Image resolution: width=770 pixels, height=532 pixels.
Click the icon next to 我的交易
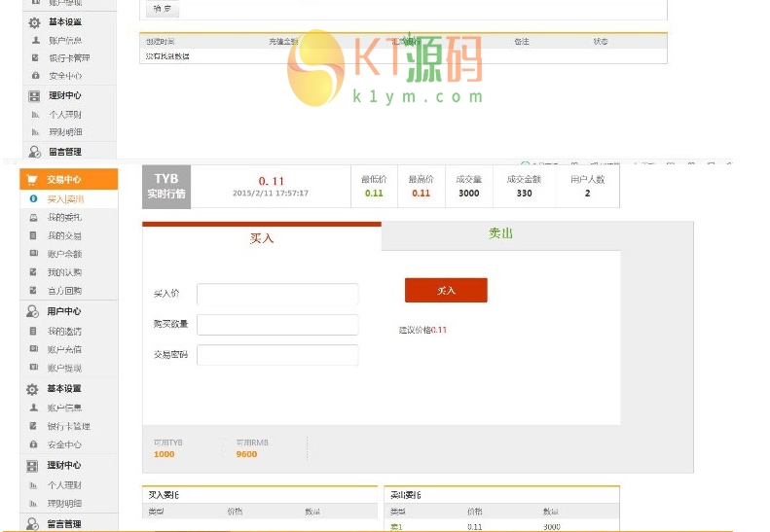coord(33,235)
